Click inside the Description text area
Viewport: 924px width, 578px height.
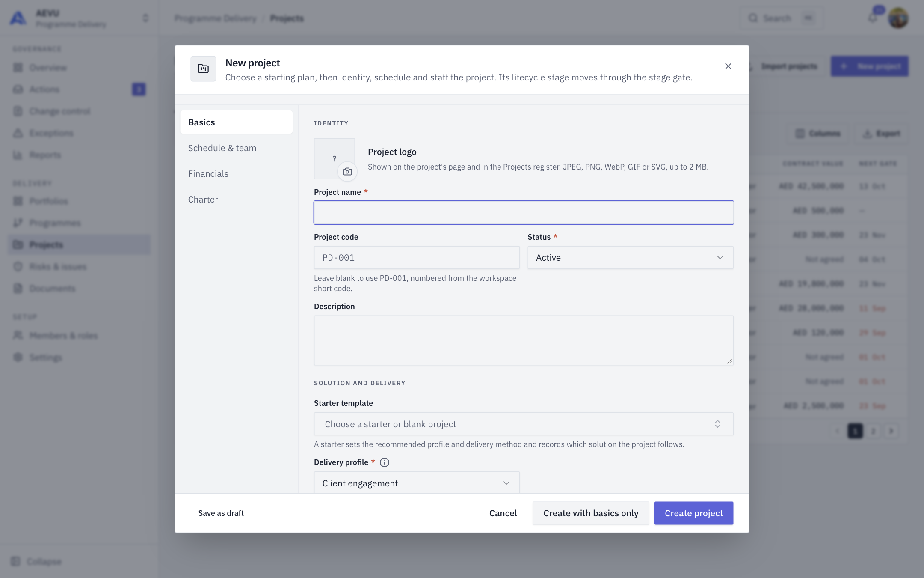524,340
